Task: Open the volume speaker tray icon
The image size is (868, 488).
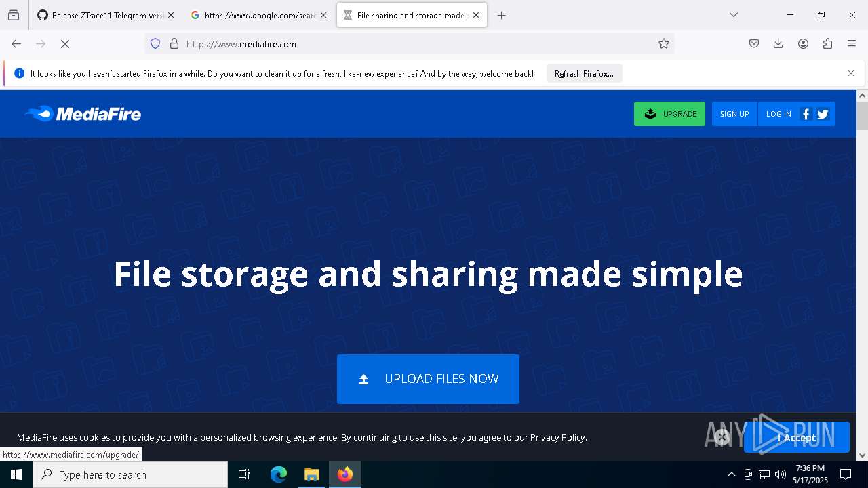Action: 781,474
